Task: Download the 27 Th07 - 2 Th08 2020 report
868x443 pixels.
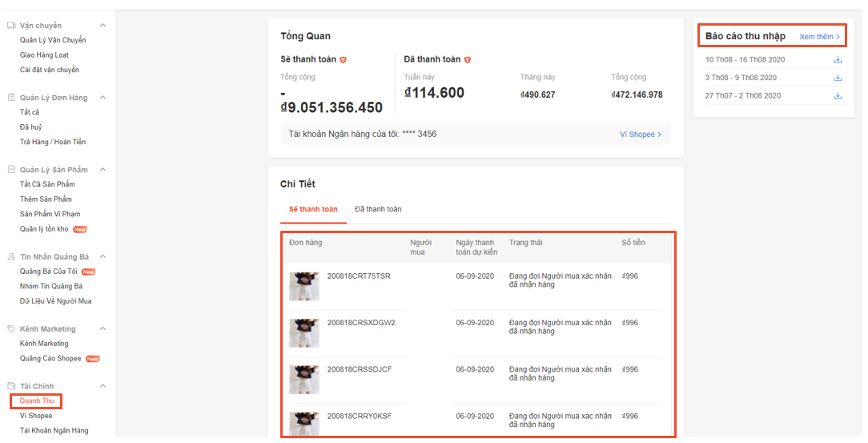Action: point(838,96)
